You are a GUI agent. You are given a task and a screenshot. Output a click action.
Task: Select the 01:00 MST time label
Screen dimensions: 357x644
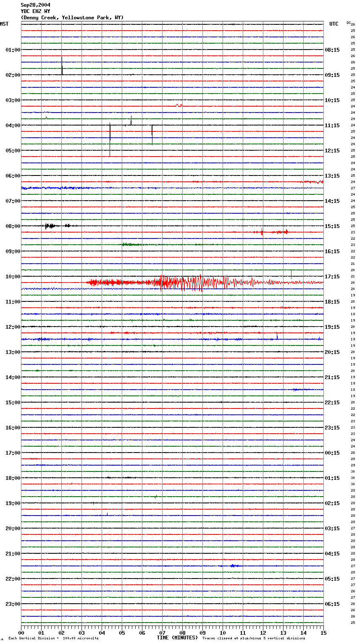pyautogui.click(x=13, y=50)
